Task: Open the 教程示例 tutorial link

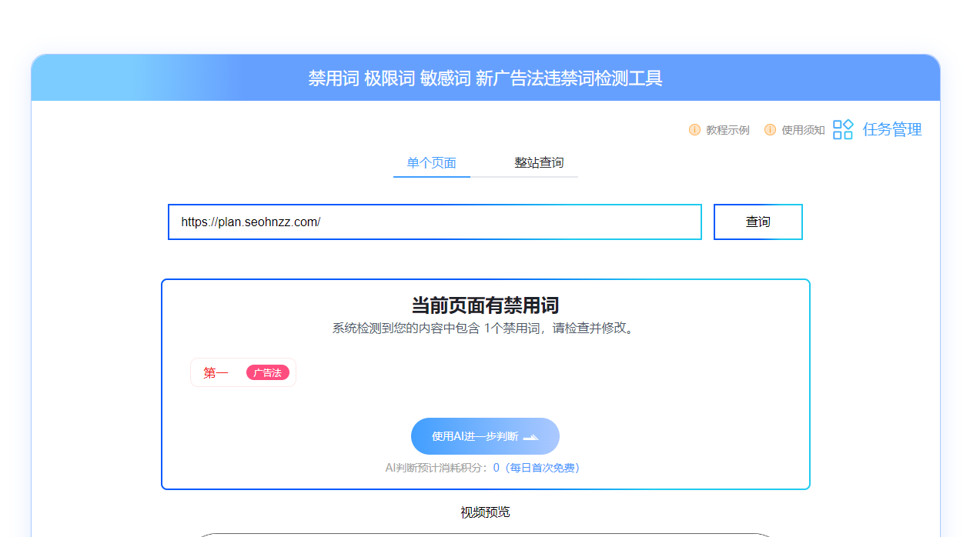Action: tap(726, 129)
